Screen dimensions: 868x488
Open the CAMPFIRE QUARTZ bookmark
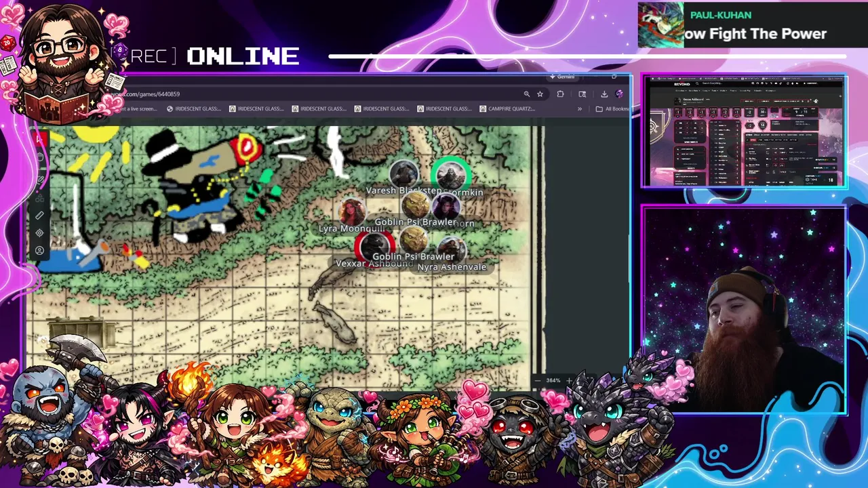coord(507,108)
